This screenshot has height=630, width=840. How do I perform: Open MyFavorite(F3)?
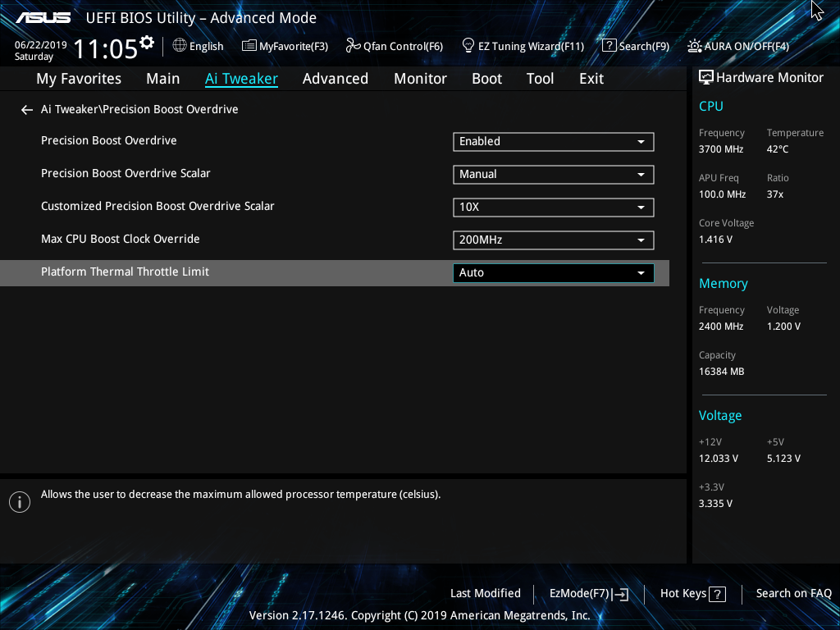tap(285, 46)
